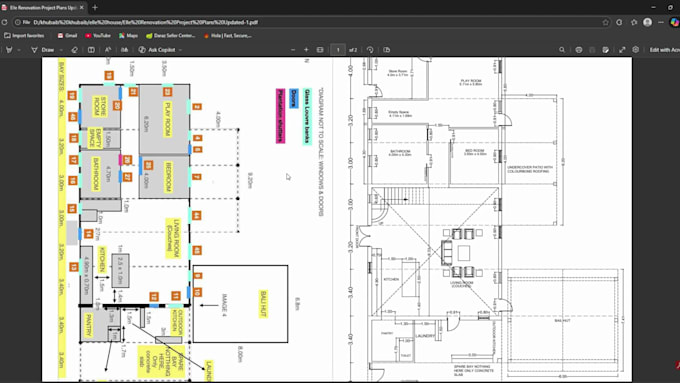This screenshot has width=680, height=383.
Task: Click the pink Plantation shutters legend label
Action: (280, 116)
